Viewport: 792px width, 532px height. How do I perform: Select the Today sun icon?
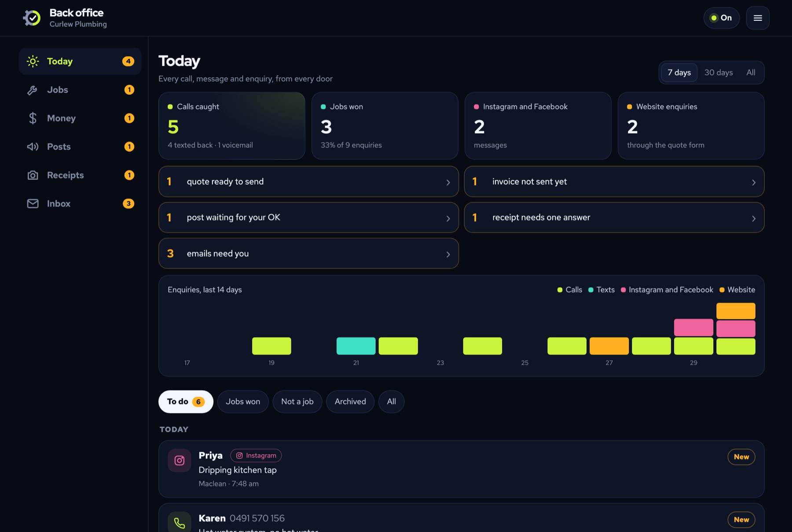tap(33, 62)
